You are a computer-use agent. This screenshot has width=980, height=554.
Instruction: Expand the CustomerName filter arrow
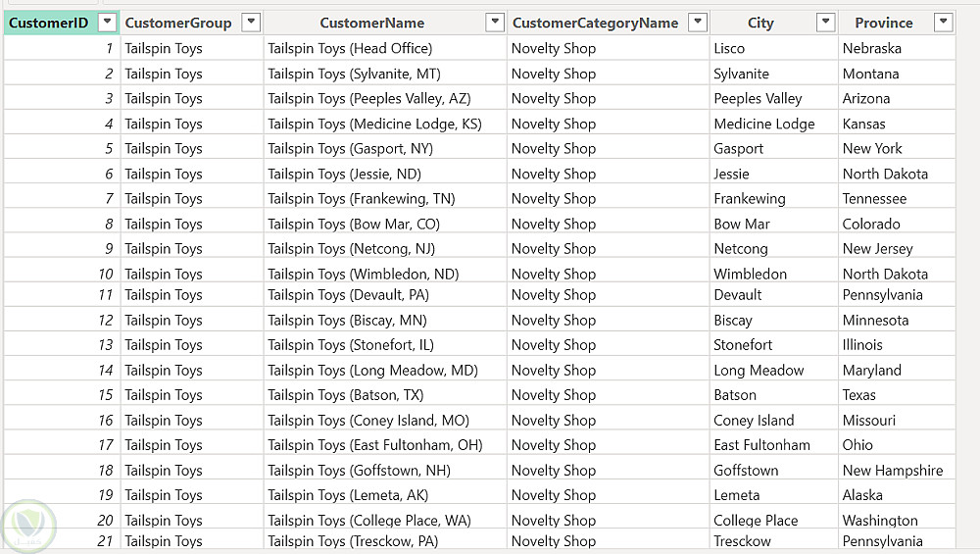pyautogui.click(x=495, y=23)
